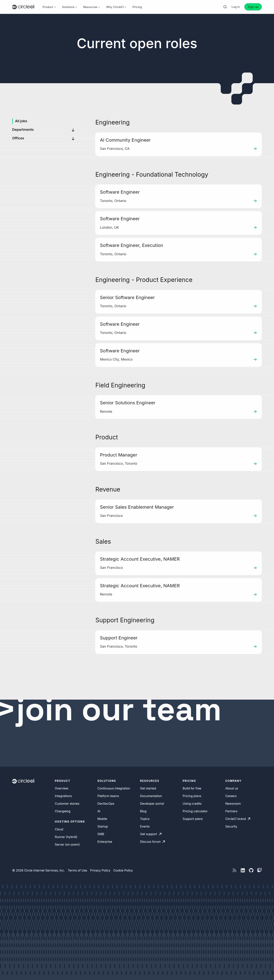Viewport: 274px width, 980px height.
Task: Click the arrow on Senior Solutions Engineer card
Action: pos(255,411)
